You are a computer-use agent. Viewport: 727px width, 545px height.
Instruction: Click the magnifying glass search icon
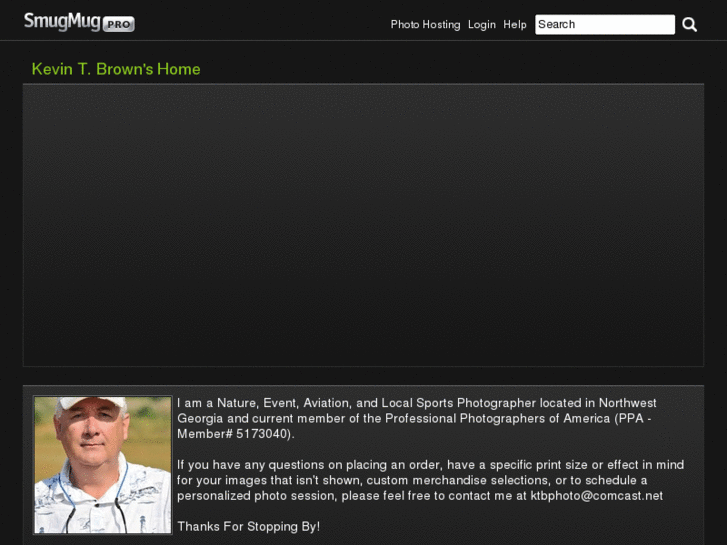(689, 25)
